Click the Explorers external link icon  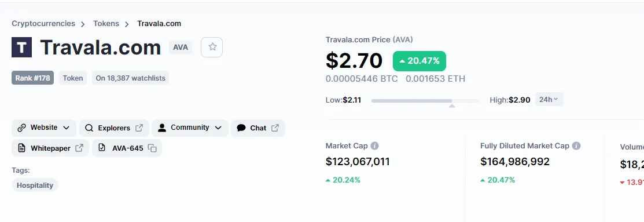139,128
